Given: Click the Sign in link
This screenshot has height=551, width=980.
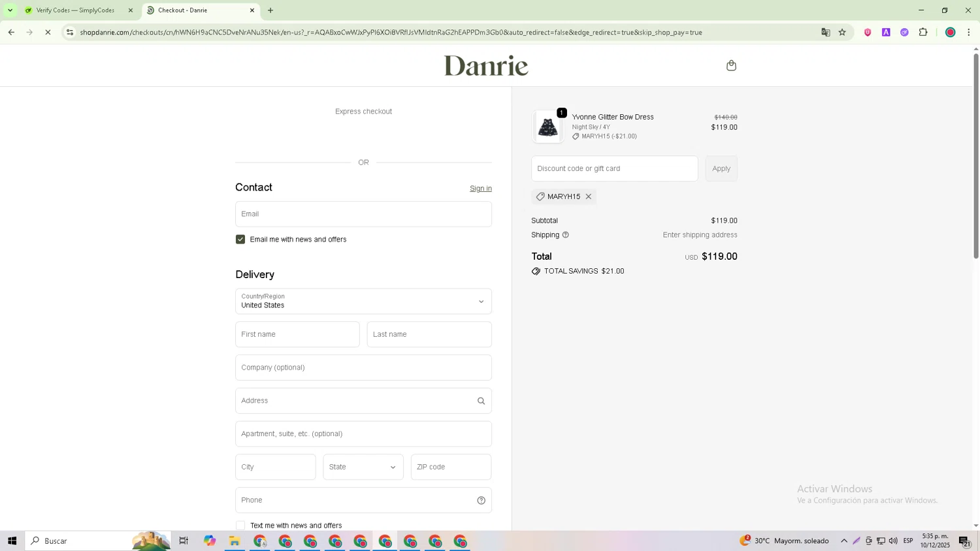Looking at the screenshot, I should coord(481,189).
